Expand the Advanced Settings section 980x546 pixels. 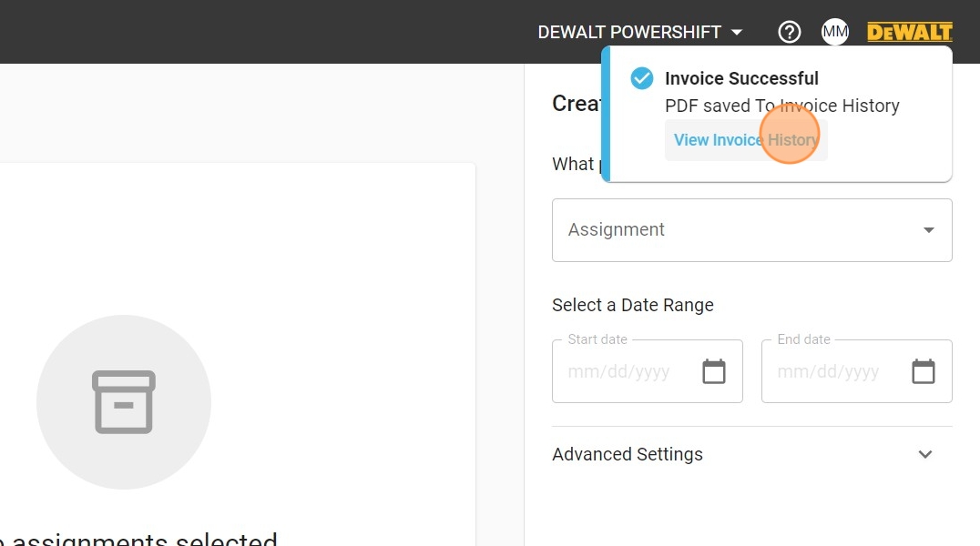coord(752,454)
